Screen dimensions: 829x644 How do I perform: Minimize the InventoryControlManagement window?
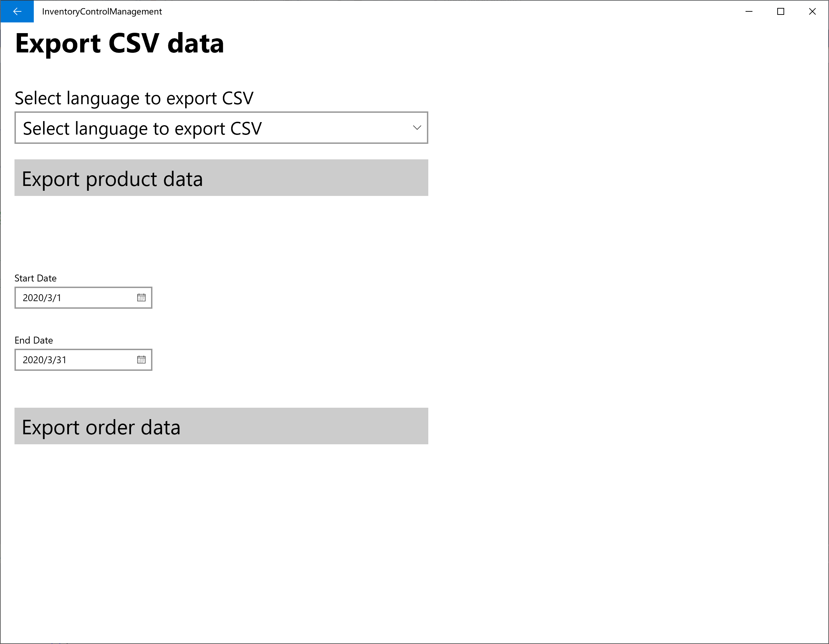pos(749,11)
